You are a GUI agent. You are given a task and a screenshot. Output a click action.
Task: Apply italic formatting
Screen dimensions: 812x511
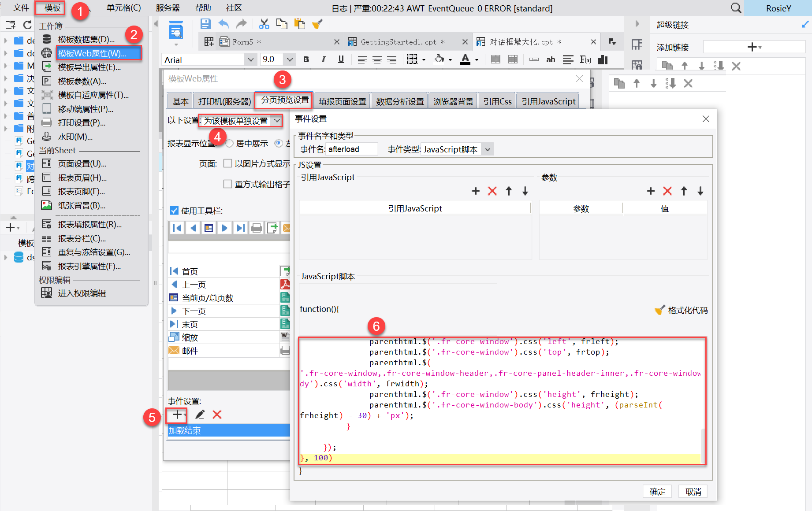(323, 59)
